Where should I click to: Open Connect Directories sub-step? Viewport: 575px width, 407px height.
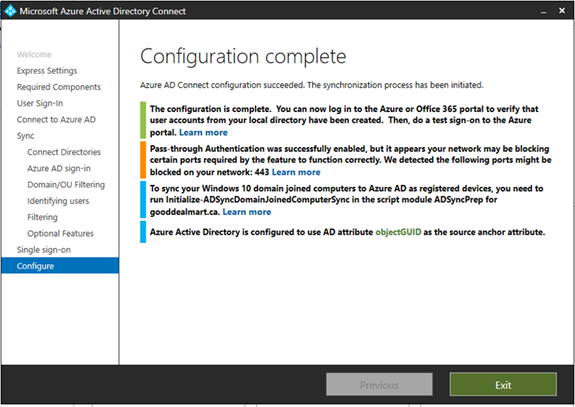(64, 152)
